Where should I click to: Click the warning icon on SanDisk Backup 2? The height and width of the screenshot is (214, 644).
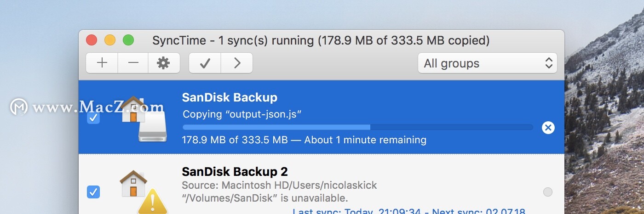point(152,202)
